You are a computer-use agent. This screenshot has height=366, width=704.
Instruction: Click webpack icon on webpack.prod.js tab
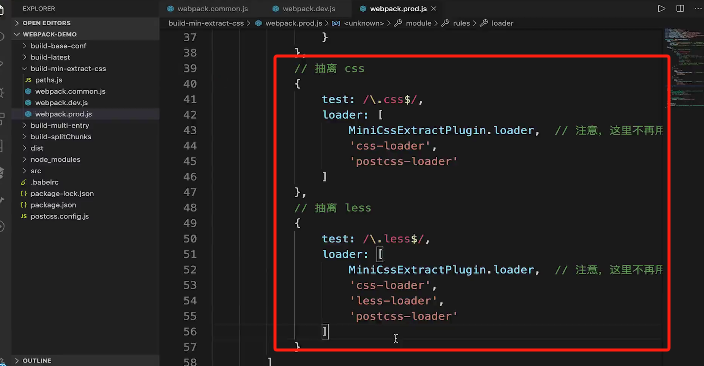click(363, 9)
